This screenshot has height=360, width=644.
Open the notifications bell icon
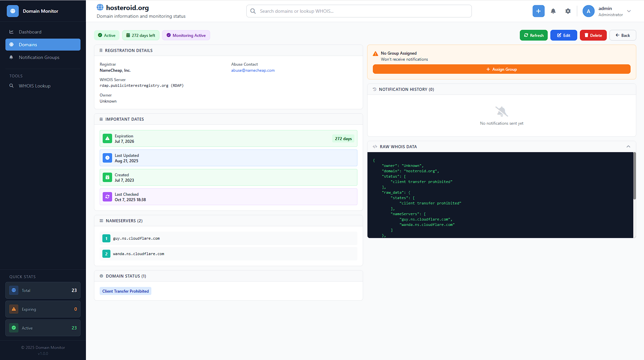tap(553, 11)
